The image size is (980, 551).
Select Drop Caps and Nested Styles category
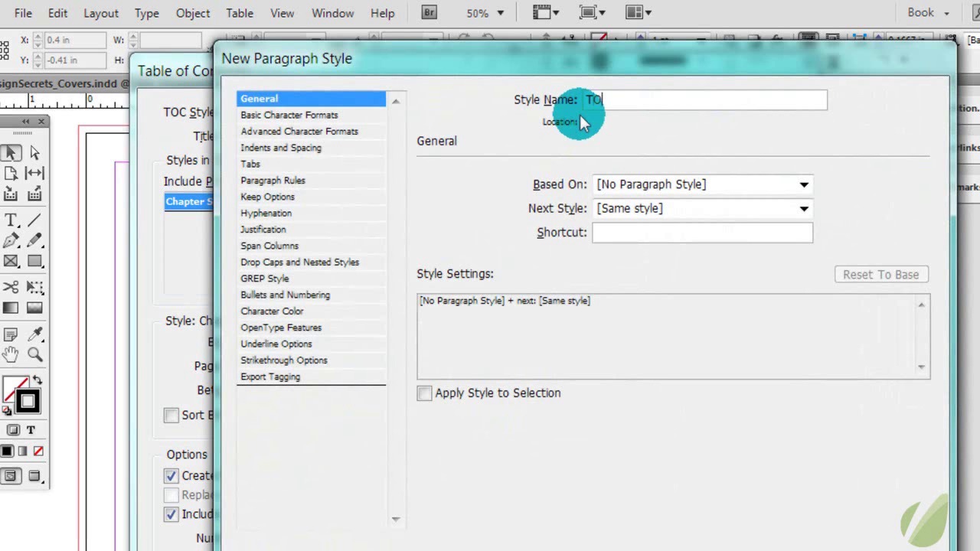[x=299, y=262]
